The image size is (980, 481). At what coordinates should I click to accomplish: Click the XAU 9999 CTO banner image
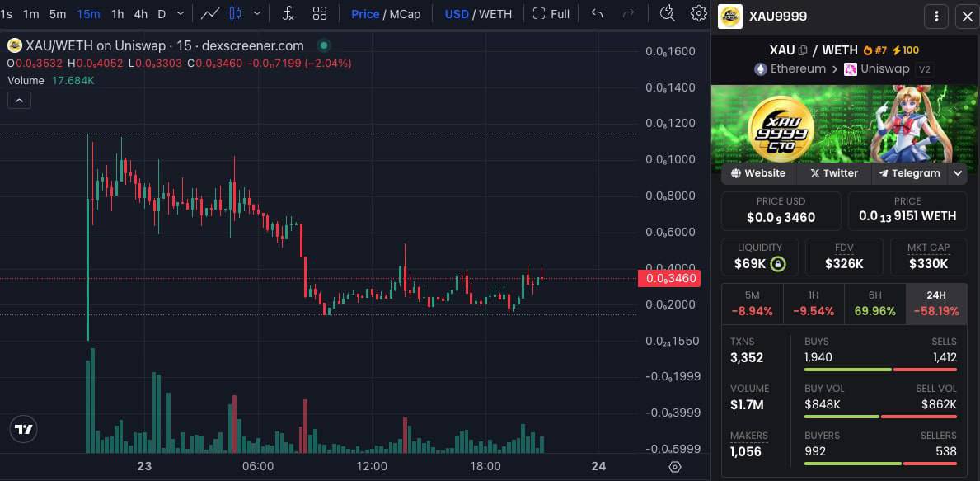point(846,125)
